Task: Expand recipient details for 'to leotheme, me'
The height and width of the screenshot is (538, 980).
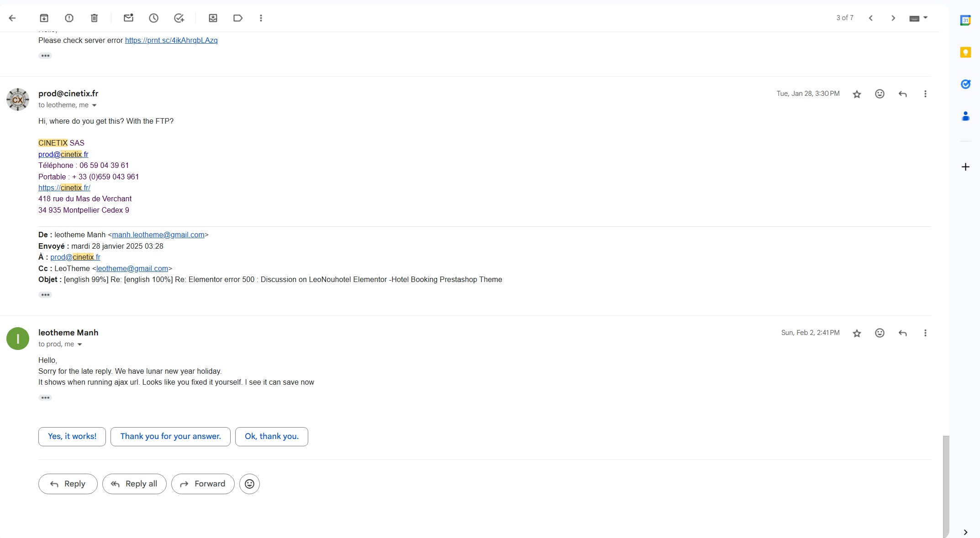Action: click(95, 105)
